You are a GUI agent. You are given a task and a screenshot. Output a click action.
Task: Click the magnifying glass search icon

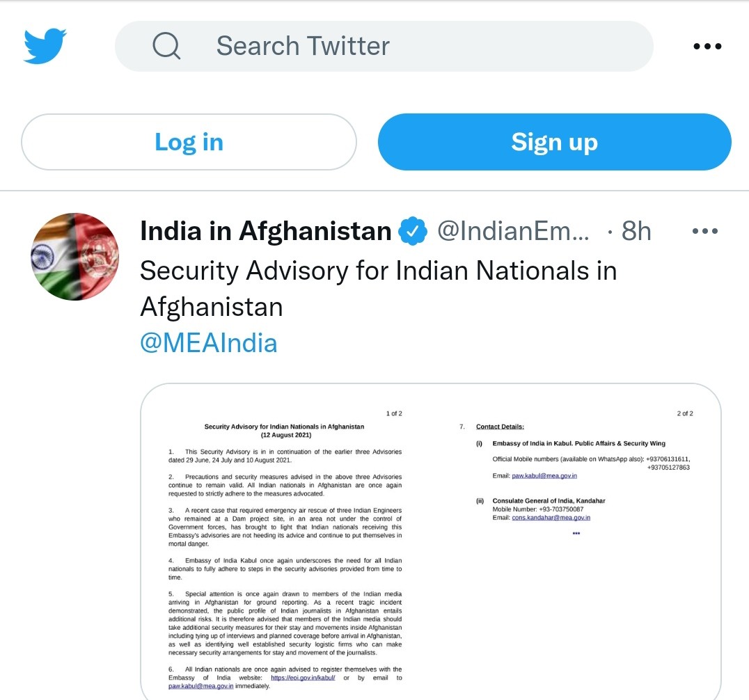[166, 46]
